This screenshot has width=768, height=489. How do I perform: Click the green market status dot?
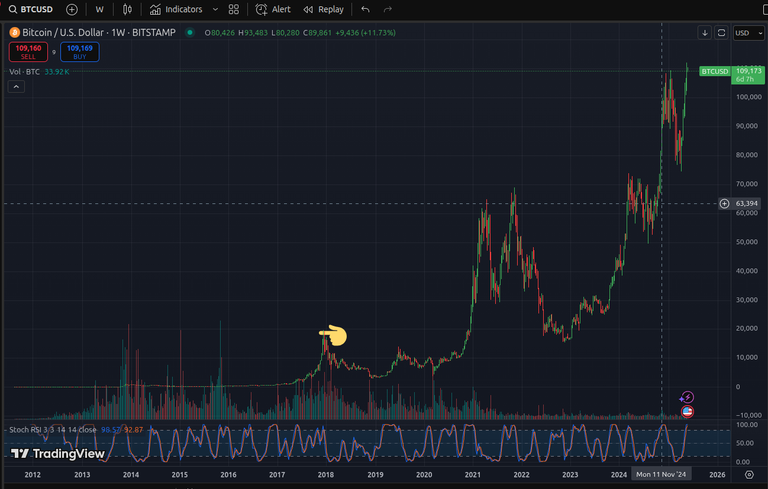tap(190, 33)
